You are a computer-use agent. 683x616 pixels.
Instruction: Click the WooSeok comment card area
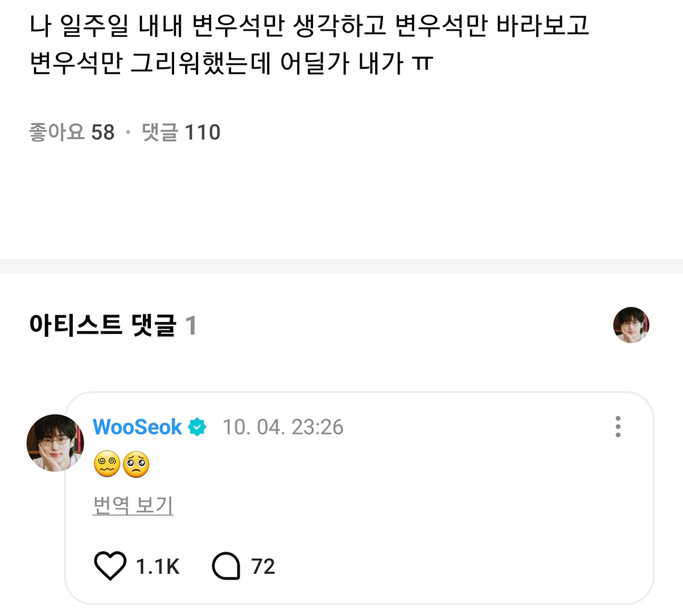pos(359,498)
